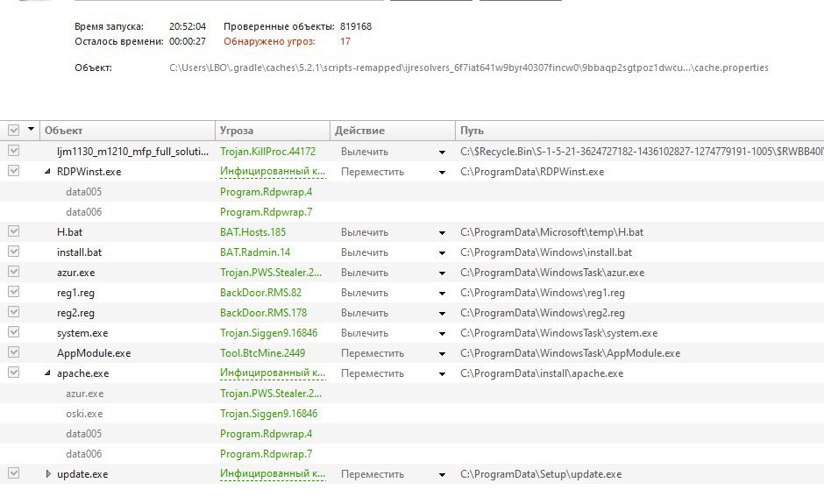Open the BackDoor.RMS.178 threat link
This screenshot has width=824, height=504.
(263, 313)
